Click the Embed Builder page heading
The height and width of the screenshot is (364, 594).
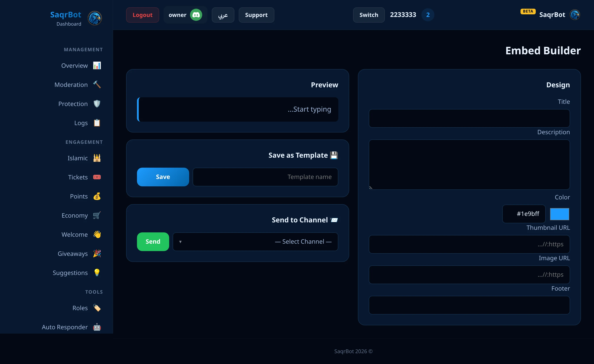(543, 51)
